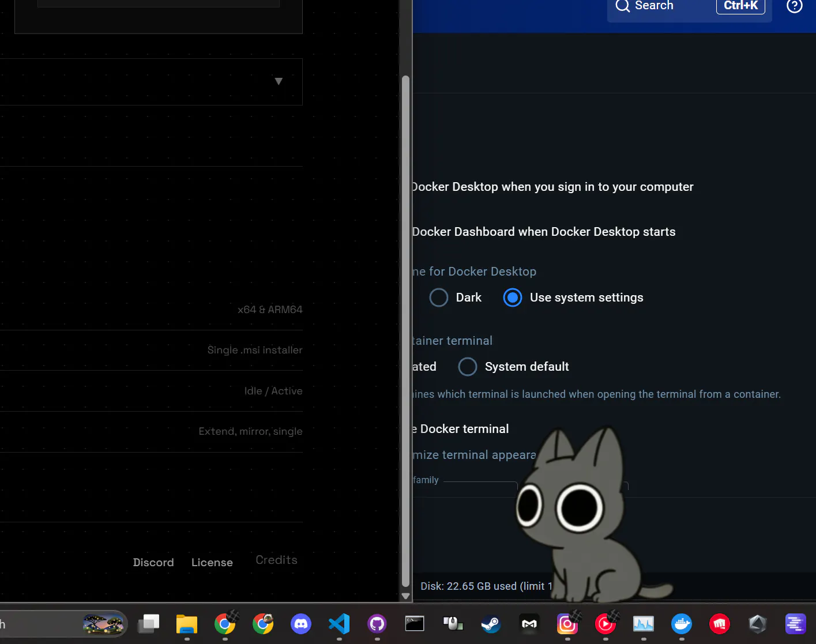Screen dimensions: 816x644
Task: Click the scrollbar down arrow
Action: [x=405, y=596]
